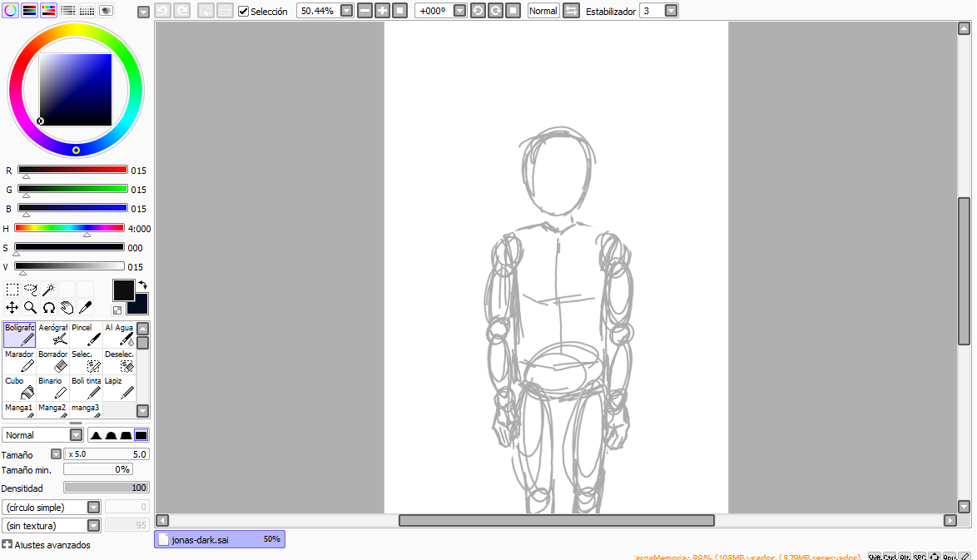
Task: Choose the Cubo bucket fill tool
Action: point(20,388)
